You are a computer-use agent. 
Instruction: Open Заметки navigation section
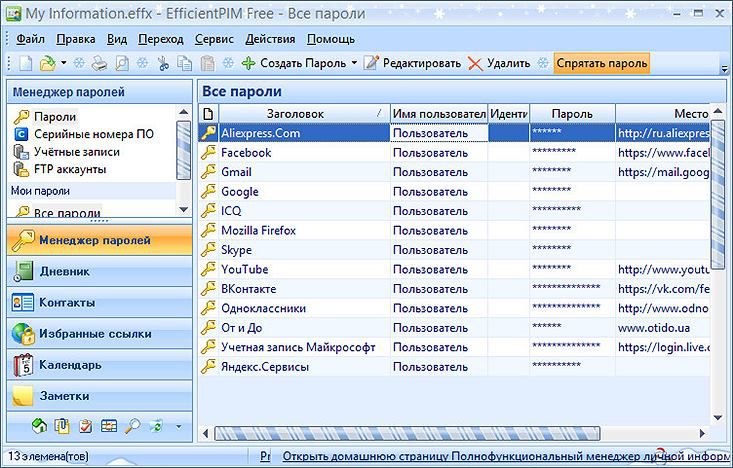pos(100,396)
